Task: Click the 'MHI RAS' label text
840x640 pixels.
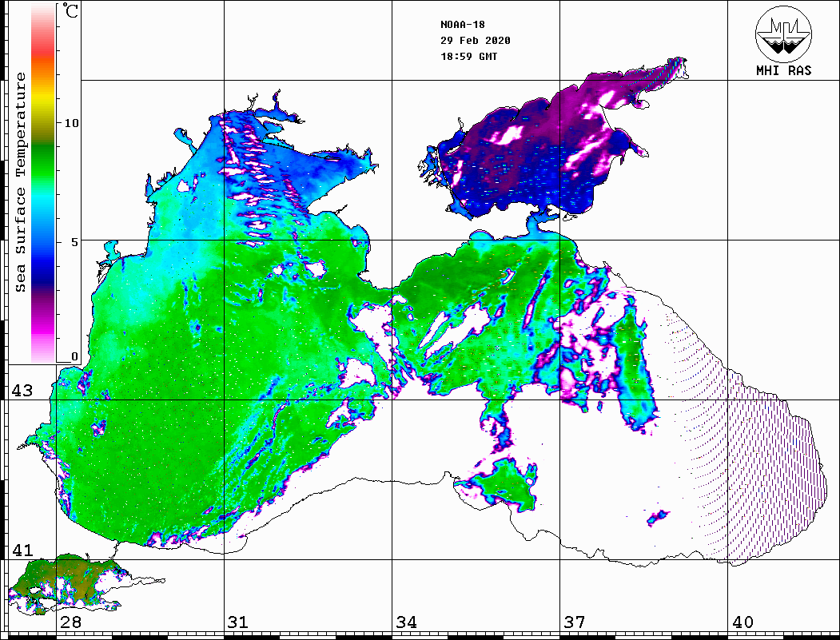Action: coord(784,70)
